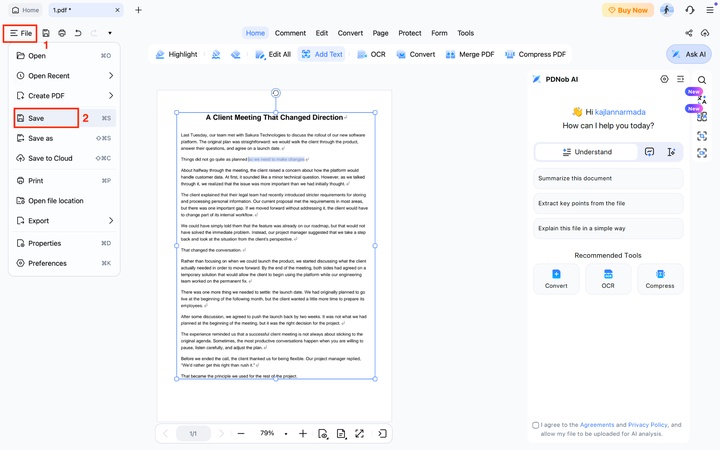The width and height of the screenshot is (720, 450).
Task: Close the 1.pdf tab
Action: tap(118, 10)
